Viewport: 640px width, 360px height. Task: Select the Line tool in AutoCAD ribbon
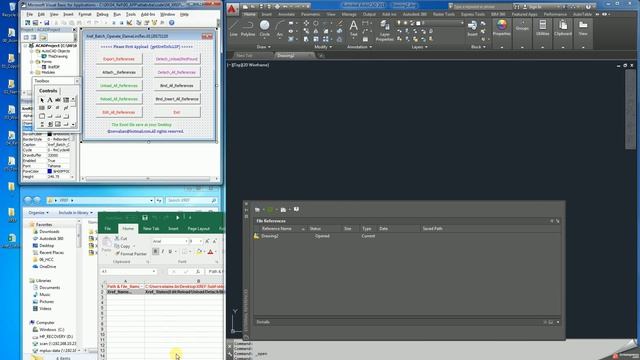click(x=233, y=28)
